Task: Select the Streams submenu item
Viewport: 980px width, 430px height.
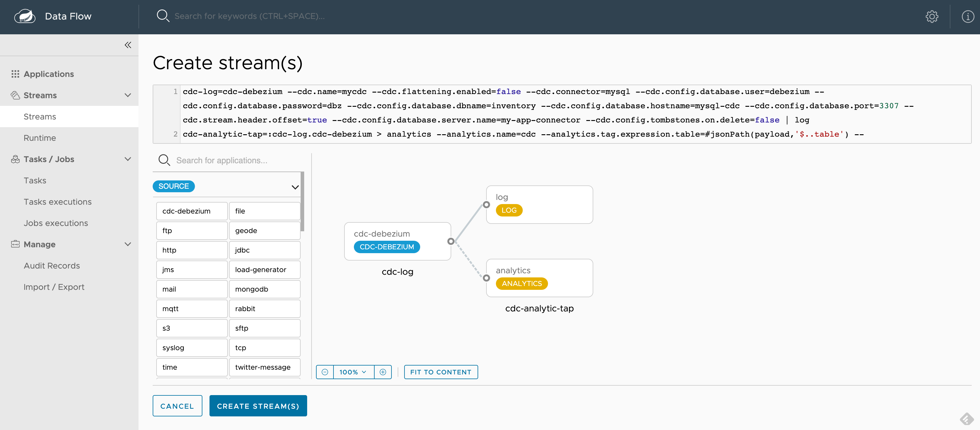Action: (x=69, y=116)
